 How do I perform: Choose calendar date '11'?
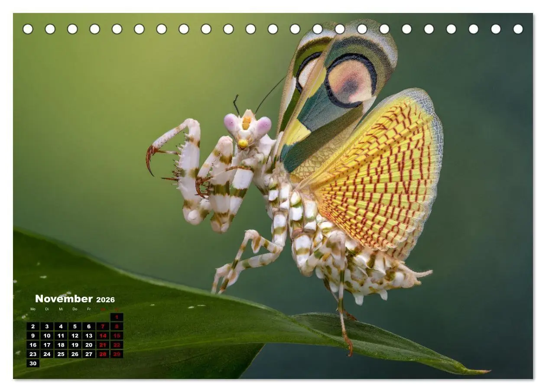point(61,336)
